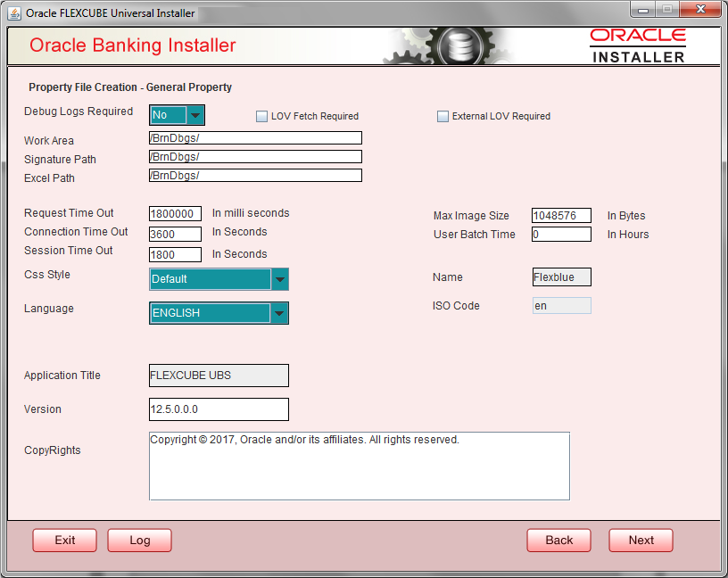Click the Oracle Banking Installer logo text
Viewport: 728px width, 578px height.
point(132,45)
